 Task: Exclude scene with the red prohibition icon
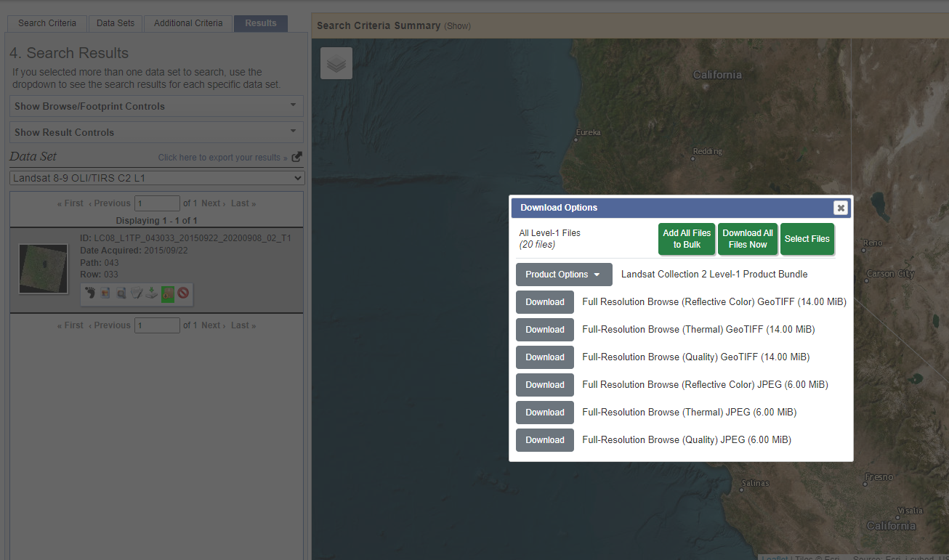point(183,293)
